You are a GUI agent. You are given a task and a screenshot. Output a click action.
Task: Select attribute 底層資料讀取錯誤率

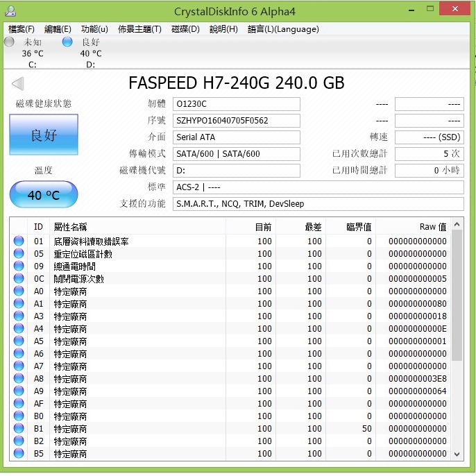(x=91, y=241)
